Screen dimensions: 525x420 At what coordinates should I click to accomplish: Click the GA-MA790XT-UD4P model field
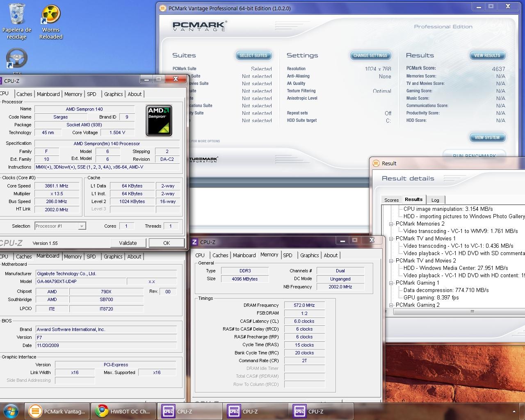pos(80,281)
